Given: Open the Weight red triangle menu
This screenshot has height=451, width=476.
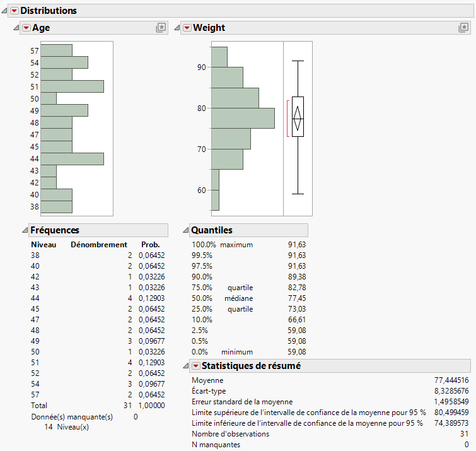Looking at the screenshot, I should tap(187, 28).
